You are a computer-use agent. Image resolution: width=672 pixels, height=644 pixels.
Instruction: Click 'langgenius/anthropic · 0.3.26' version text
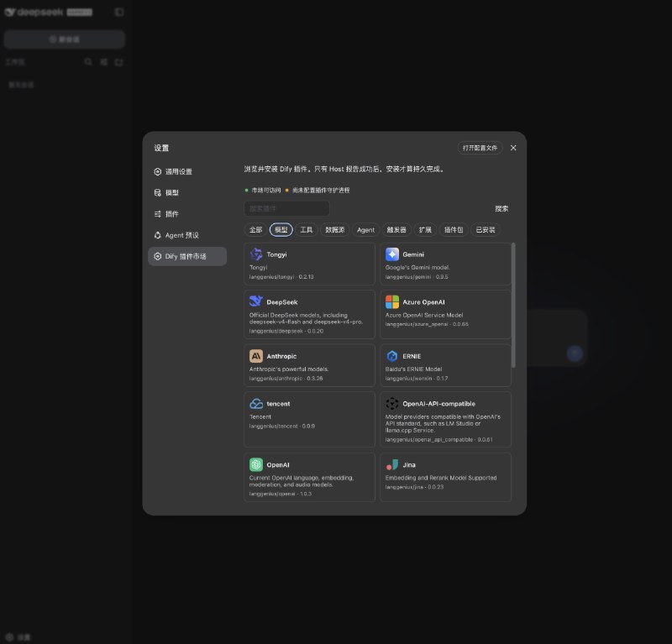click(x=286, y=379)
